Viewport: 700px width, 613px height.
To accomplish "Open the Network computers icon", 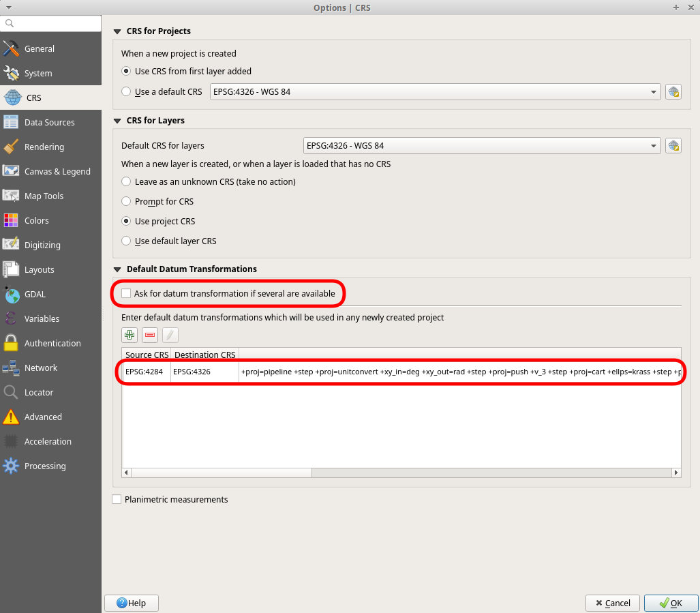I will coord(11,368).
